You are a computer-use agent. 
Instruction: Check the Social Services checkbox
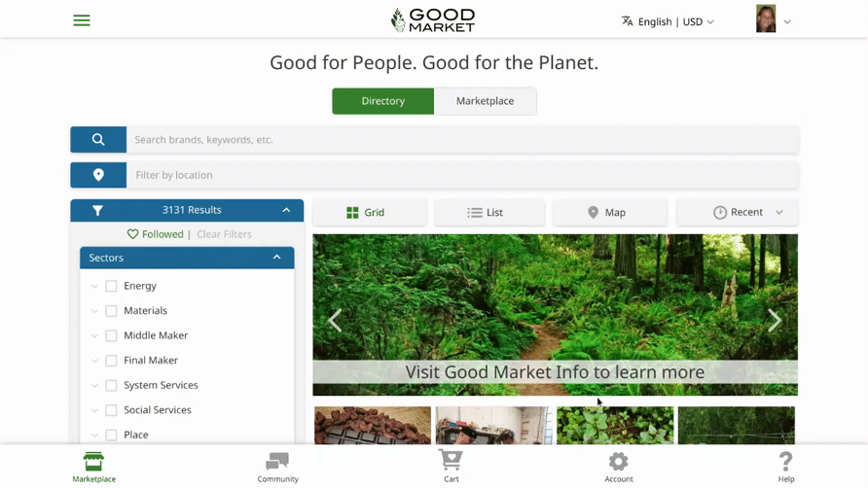point(111,410)
